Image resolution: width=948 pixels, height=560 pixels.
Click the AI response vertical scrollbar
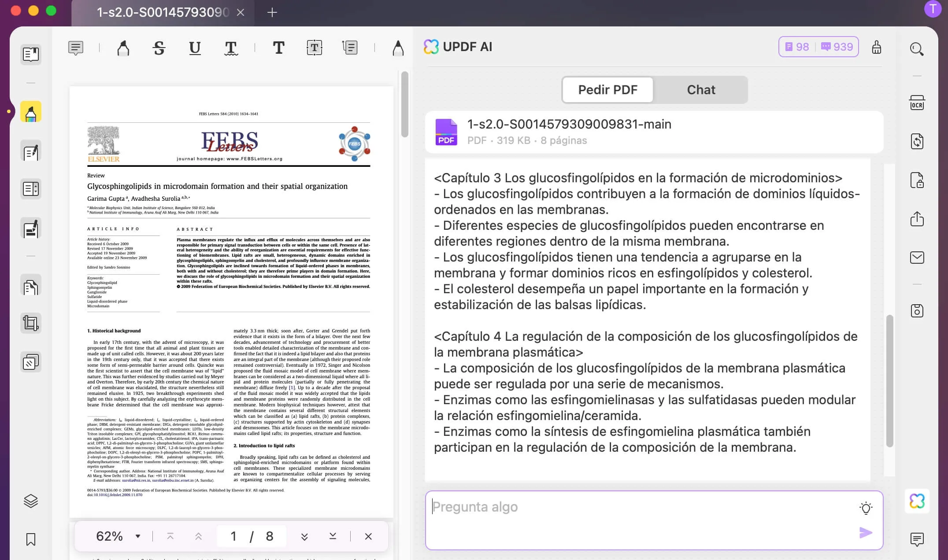pyautogui.click(x=889, y=381)
